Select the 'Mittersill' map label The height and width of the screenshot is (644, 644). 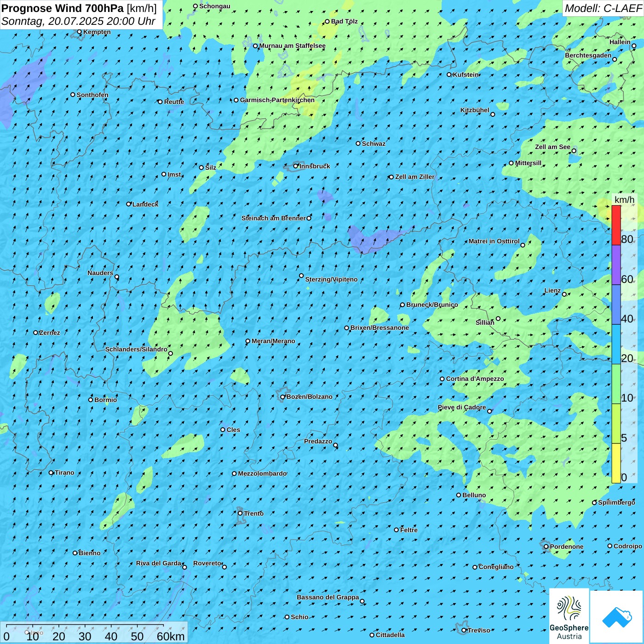528,163
